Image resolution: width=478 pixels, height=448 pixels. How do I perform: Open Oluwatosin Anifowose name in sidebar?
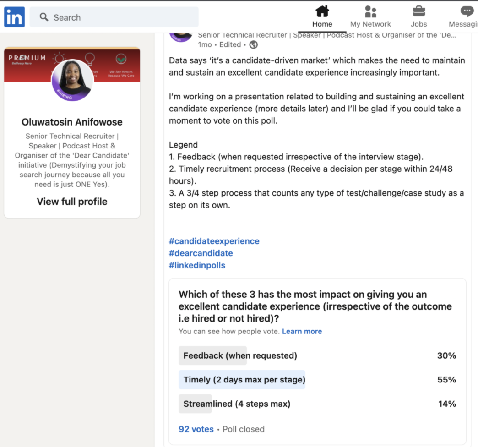(x=72, y=122)
